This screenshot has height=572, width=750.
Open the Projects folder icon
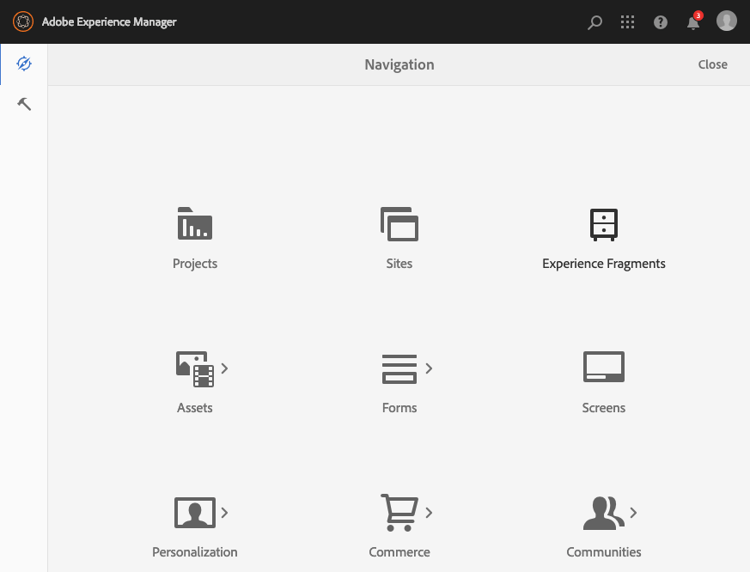pos(195,223)
